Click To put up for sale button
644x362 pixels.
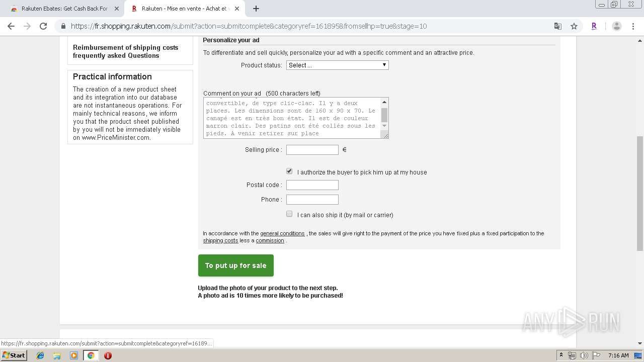click(x=236, y=265)
